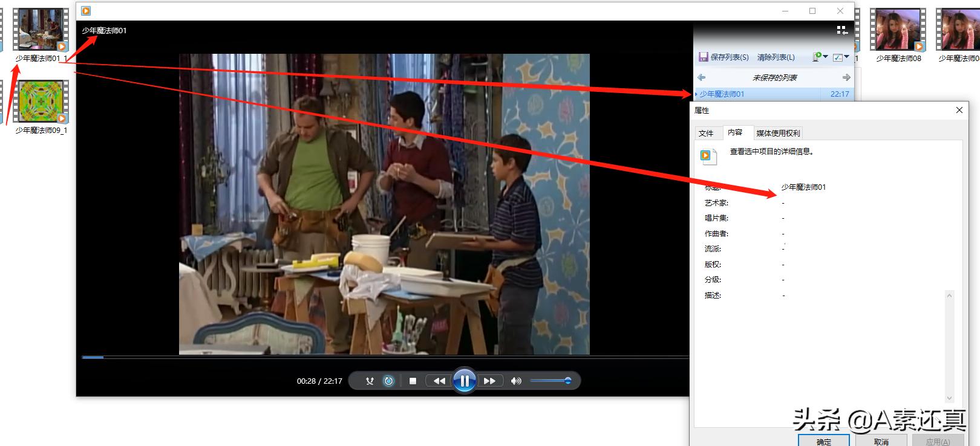980x446 pixels.
Task: Skip forward to the next track
Action: pos(489,381)
